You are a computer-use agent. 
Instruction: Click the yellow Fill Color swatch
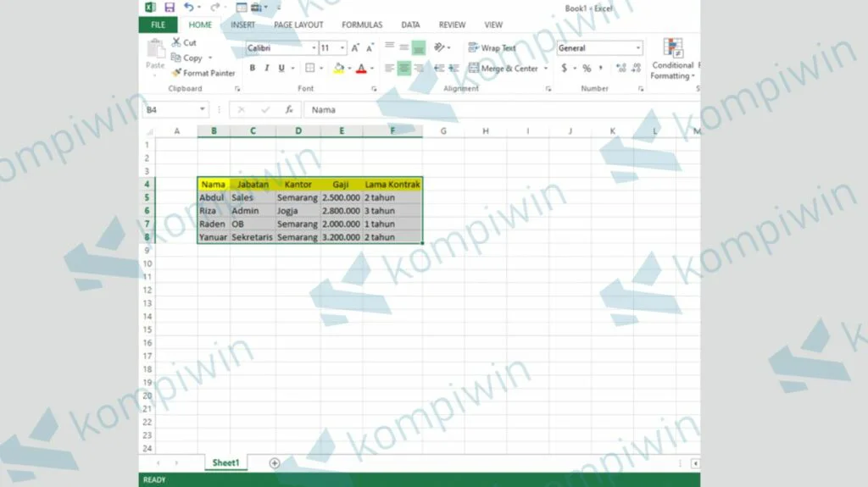339,69
